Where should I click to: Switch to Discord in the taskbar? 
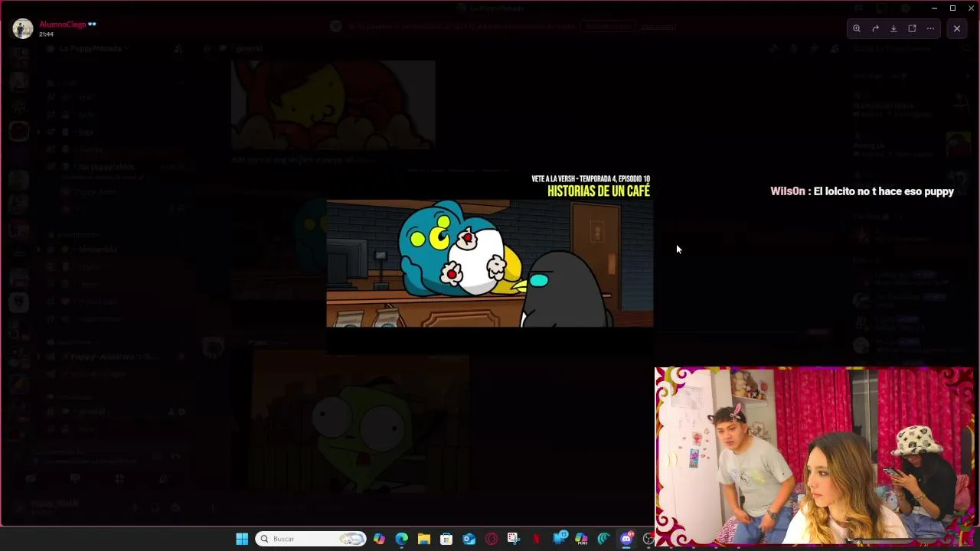click(626, 539)
